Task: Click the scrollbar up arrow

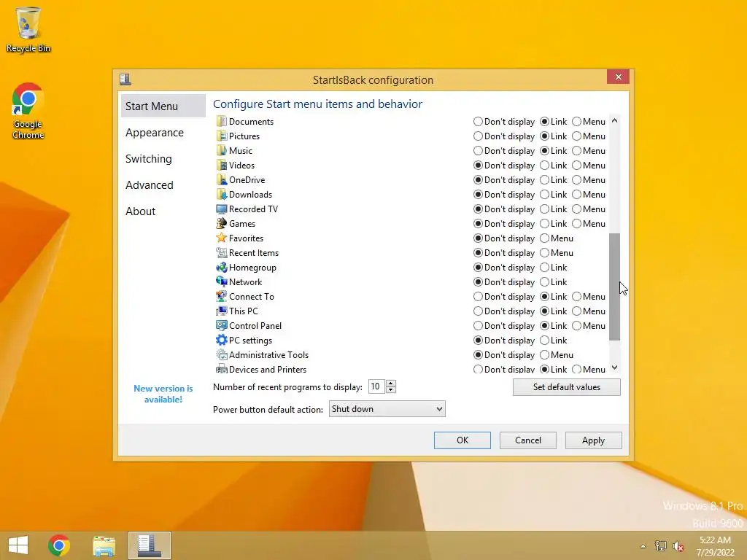Action: click(x=614, y=121)
